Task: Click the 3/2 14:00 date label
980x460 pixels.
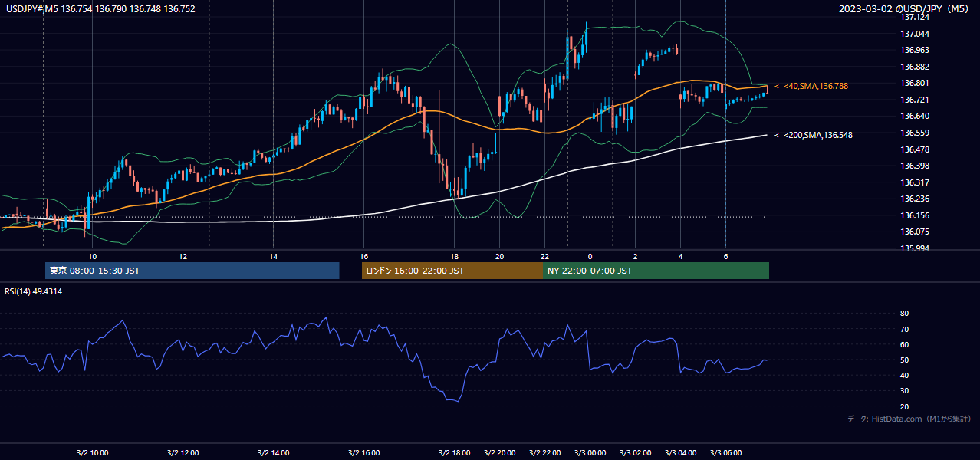Action: point(273,452)
